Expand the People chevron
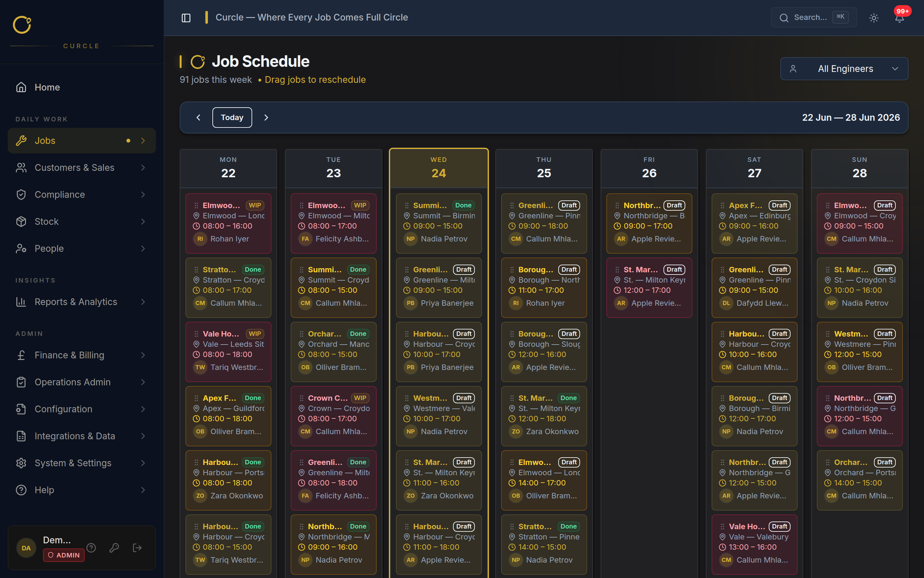Image resolution: width=924 pixels, height=578 pixels. tap(143, 249)
